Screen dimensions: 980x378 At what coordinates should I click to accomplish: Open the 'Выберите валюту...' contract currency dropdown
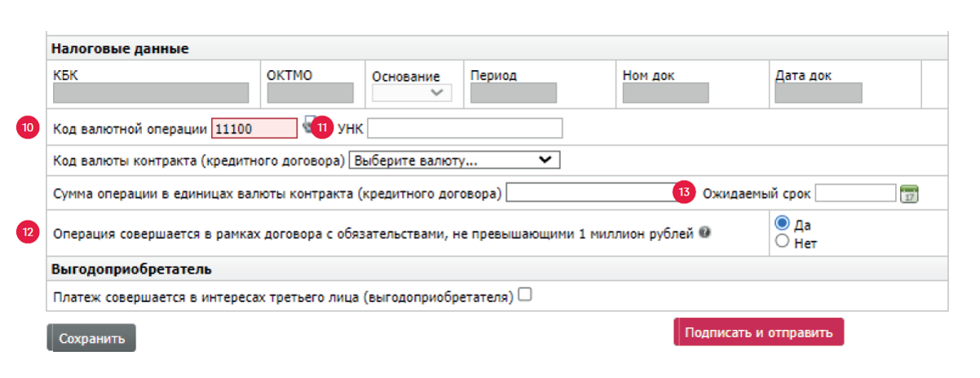(x=454, y=160)
